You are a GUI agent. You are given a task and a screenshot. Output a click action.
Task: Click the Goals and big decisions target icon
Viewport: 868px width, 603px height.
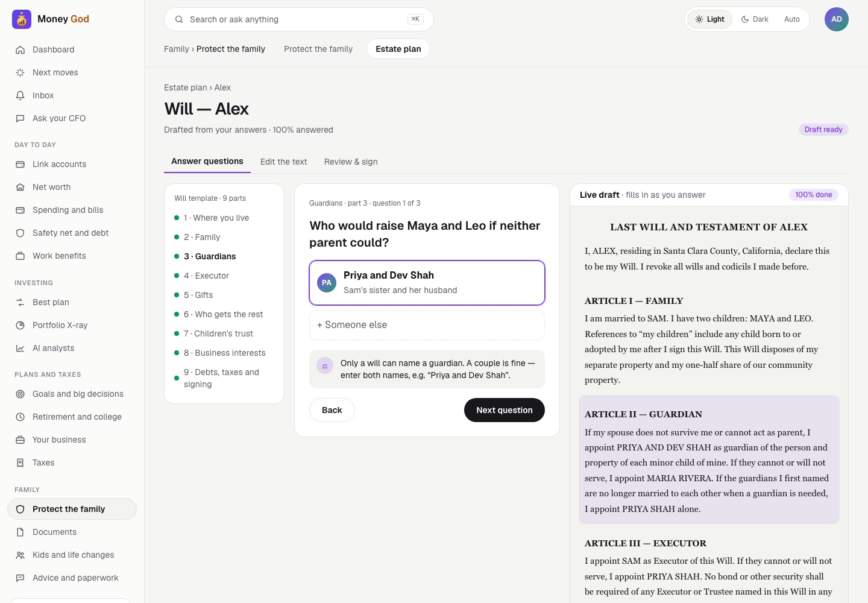(x=20, y=394)
